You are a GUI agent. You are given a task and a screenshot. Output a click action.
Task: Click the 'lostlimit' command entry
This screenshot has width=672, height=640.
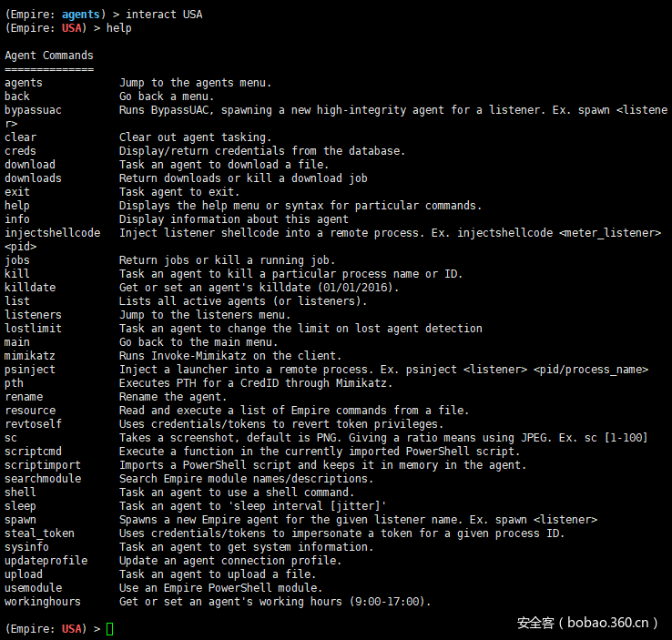tap(33, 329)
